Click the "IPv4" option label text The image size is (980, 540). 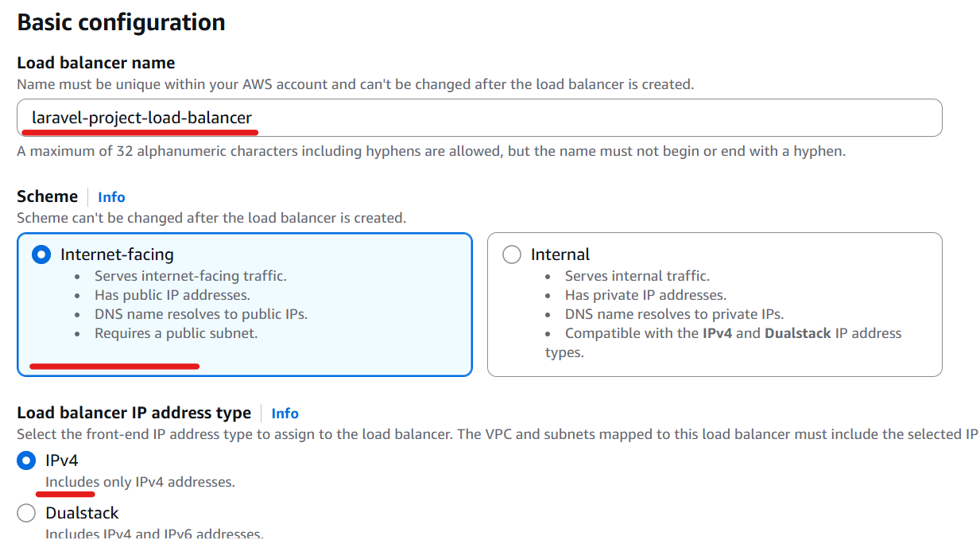pyautogui.click(x=62, y=460)
